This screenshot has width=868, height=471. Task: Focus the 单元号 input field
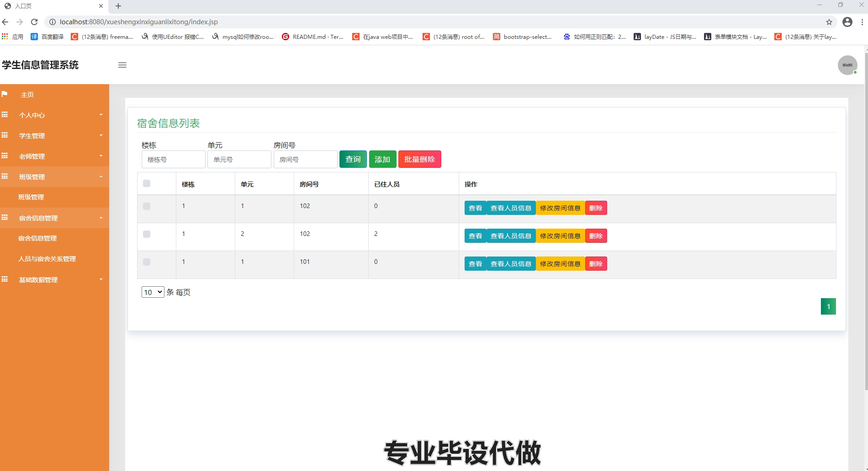(239, 160)
